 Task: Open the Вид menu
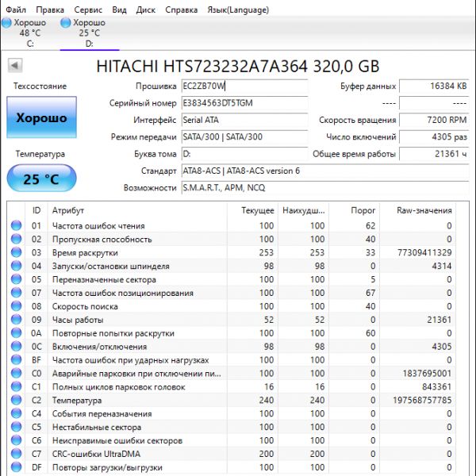click(x=119, y=10)
